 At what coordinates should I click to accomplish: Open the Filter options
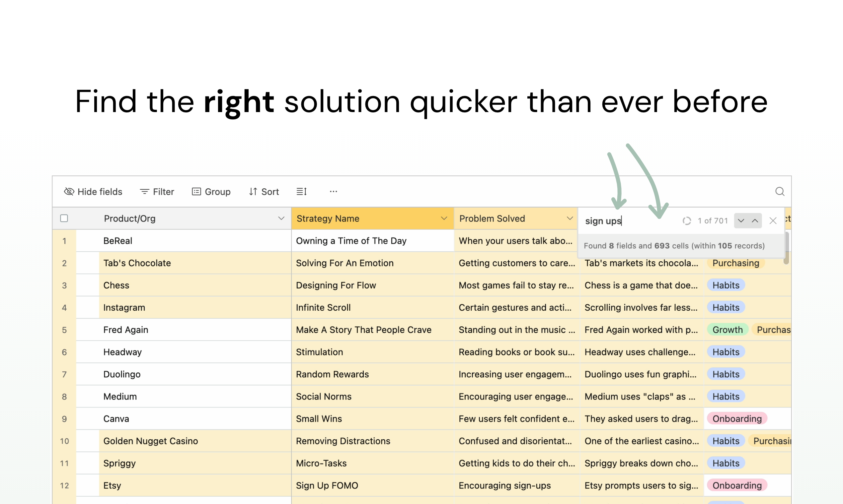(157, 192)
